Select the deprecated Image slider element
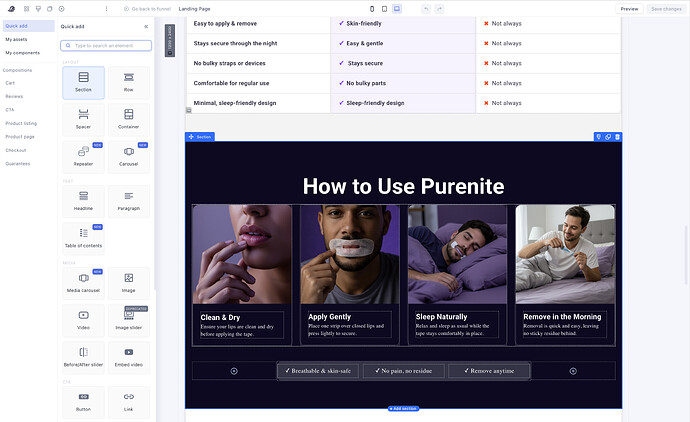 pos(128,320)
